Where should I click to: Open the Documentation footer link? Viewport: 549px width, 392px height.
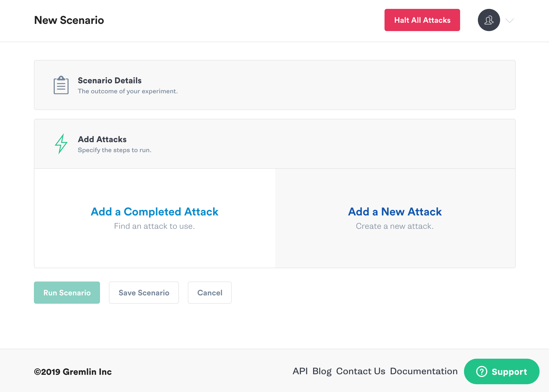tap(424, 371)
